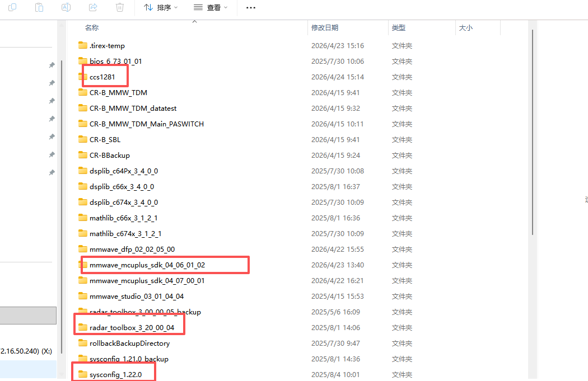Click the navigation pane vertical scrollbar
Image resolution: width=588 pixels, height=381 pixels.
(62, 207)
